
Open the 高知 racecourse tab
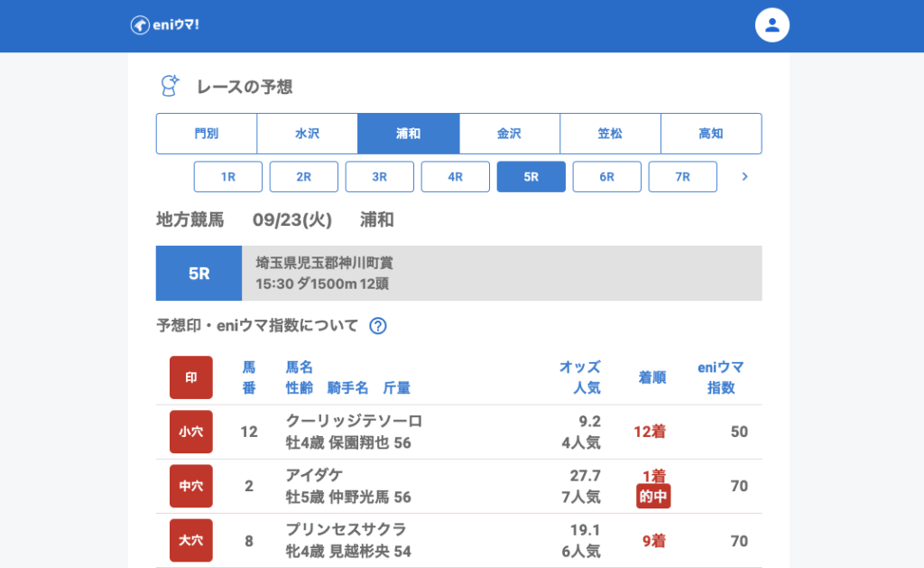711,134
